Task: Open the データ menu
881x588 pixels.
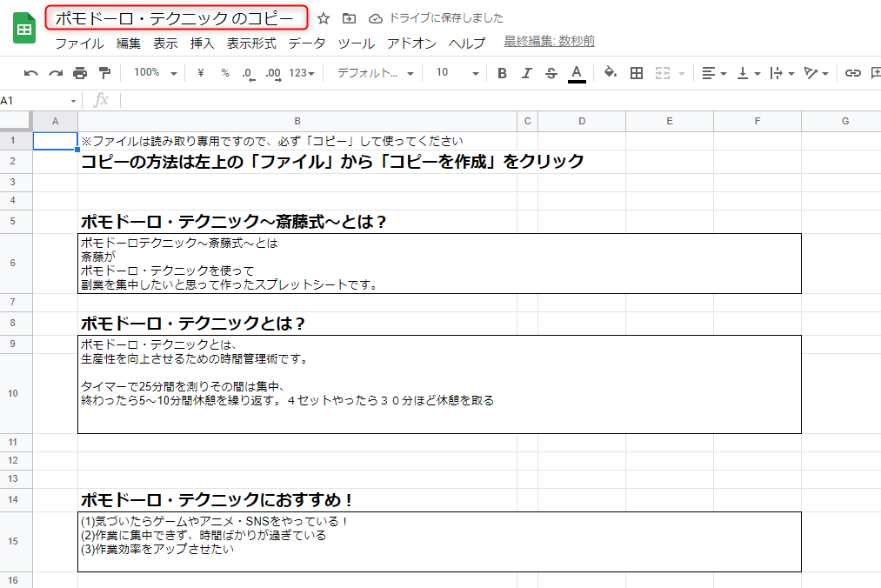Action: click(x=307, y=43)
